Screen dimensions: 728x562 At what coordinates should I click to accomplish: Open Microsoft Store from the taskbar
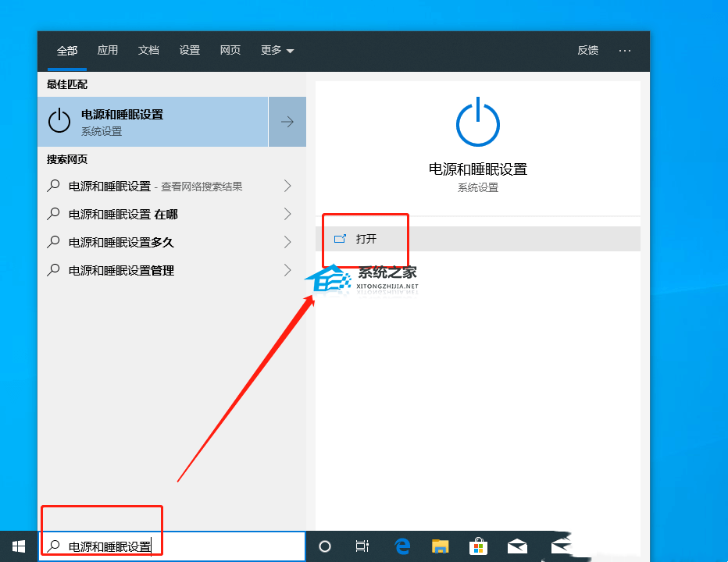[x=478, y=546]
